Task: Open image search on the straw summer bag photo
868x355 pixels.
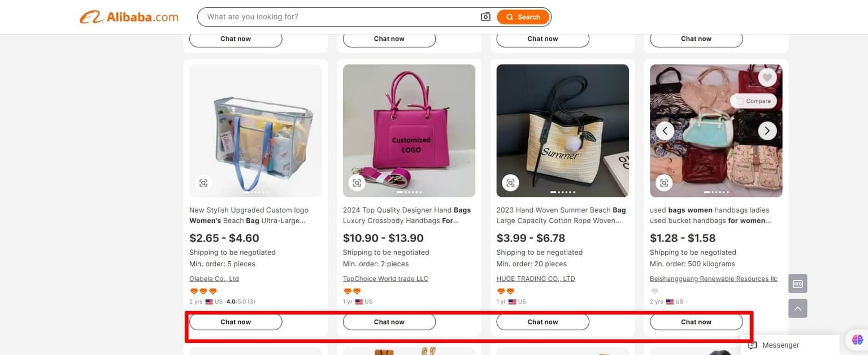Action: click(x=510, y=183)
